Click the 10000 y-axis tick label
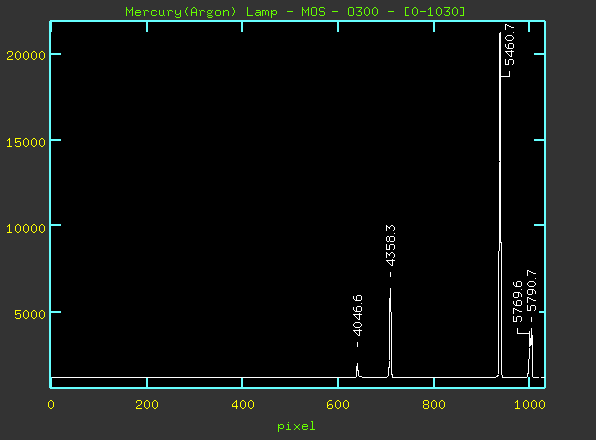 click(26, 228)
